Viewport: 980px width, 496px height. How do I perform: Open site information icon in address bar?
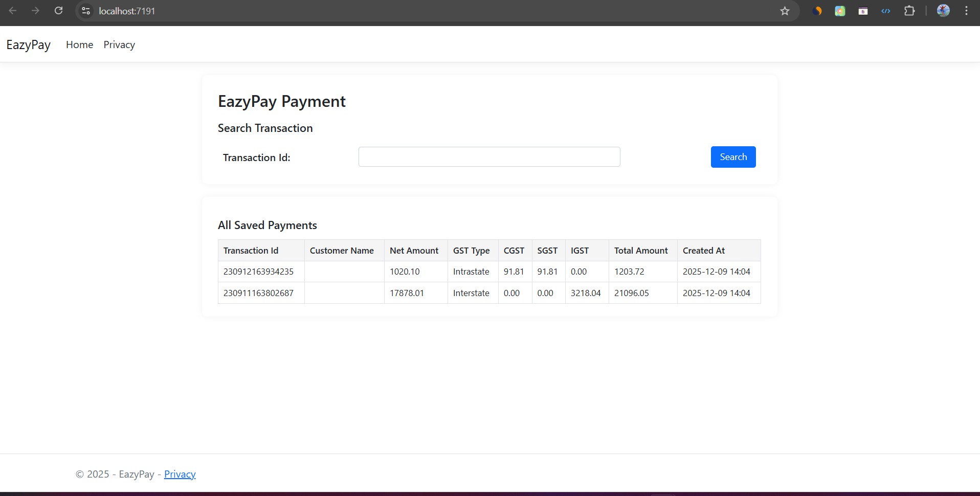pos(86,11)
